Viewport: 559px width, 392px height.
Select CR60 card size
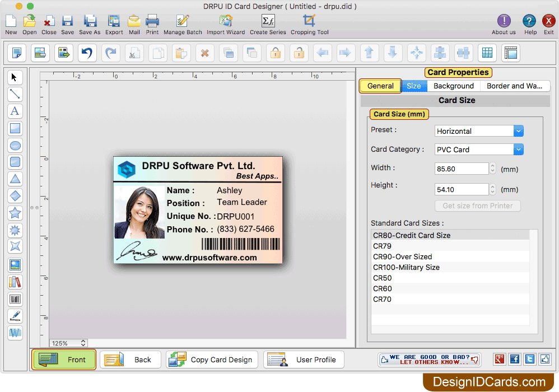(450, 288)
